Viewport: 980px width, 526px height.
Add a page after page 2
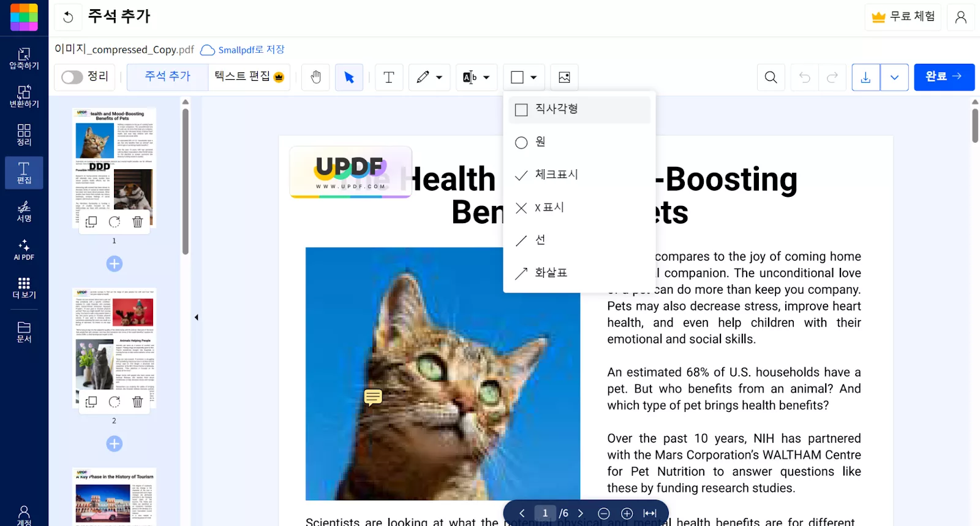tap(115, 443)
